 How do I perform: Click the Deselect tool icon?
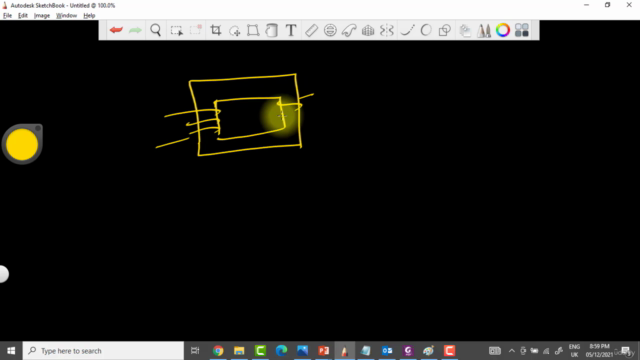coord(196,30)
